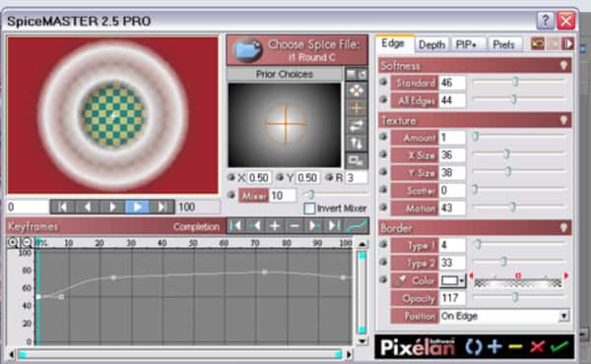The width and height of the screenshot is (591, 364).
Task: Apply with the green checkmark icon
Action: [x=559, y=346]
